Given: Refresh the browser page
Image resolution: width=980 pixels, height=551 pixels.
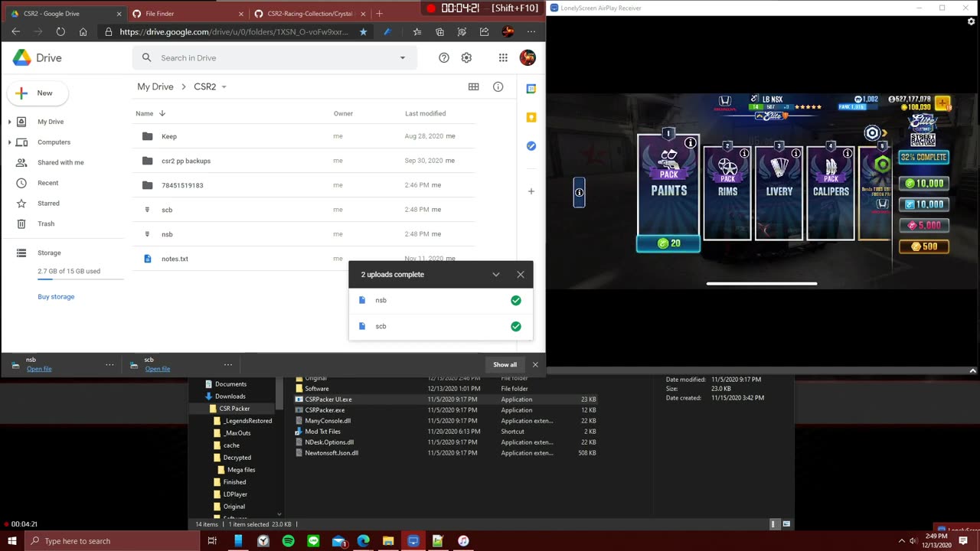Looking at the screenshot, I should click(x=60, y=32).
